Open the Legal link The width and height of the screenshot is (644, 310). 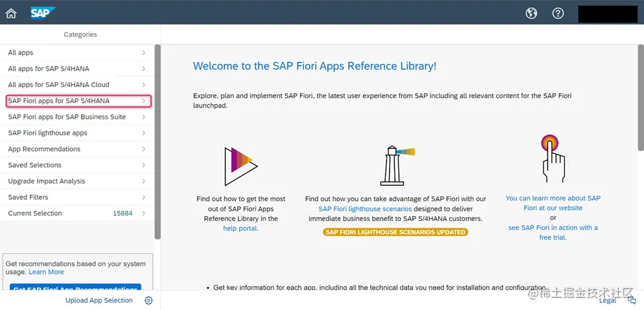pos(608,301)
